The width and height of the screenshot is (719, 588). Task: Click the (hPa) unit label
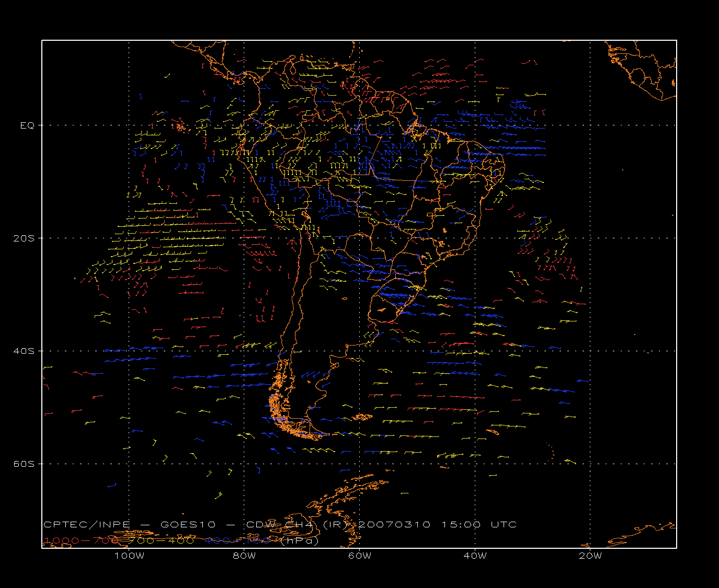click(299, 540)
